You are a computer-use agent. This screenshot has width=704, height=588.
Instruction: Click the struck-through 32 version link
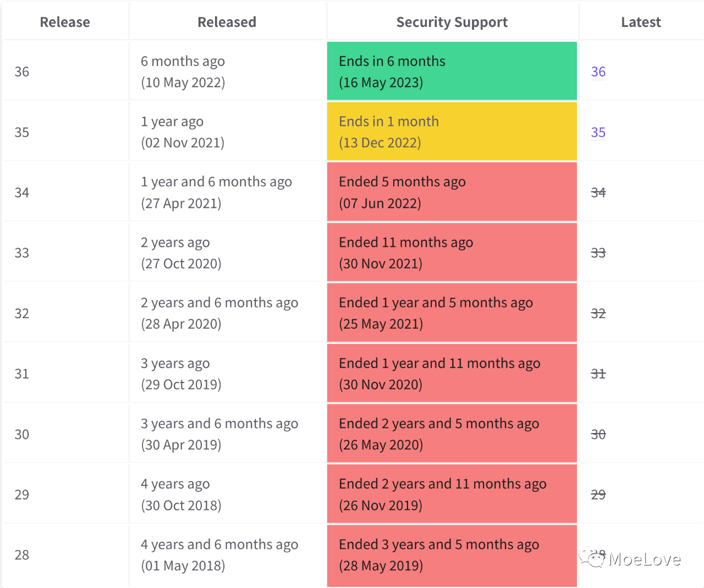(598, 314)
